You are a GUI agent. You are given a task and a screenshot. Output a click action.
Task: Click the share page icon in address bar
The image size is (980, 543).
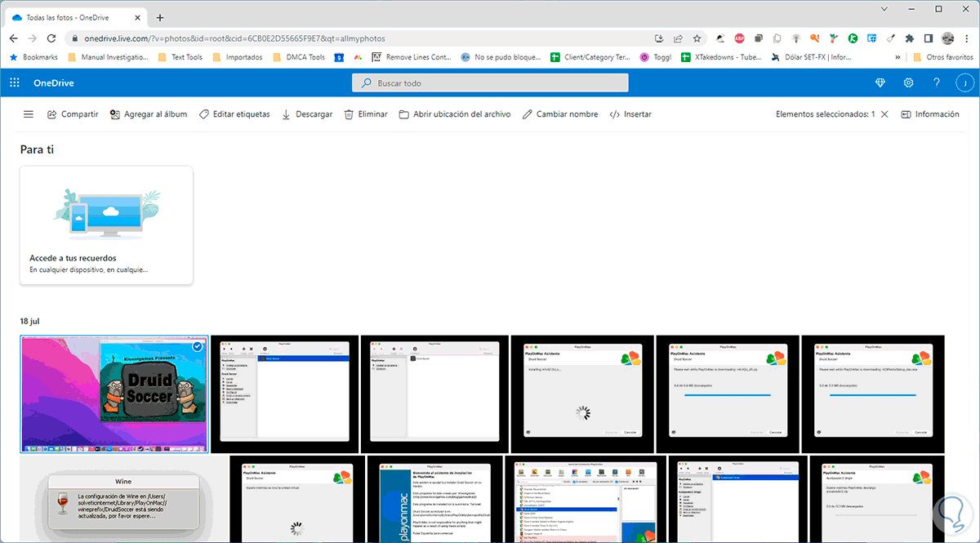click(x=678, y=38)
